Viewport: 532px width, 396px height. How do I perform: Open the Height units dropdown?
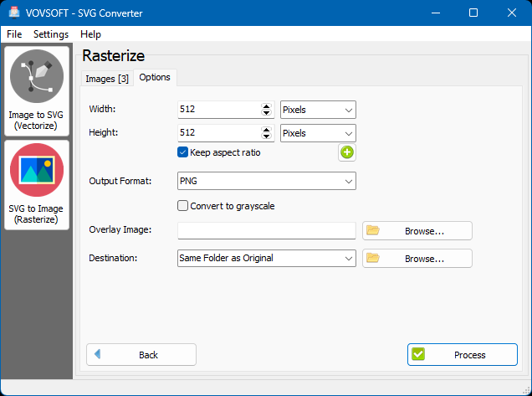pos(318,133)
